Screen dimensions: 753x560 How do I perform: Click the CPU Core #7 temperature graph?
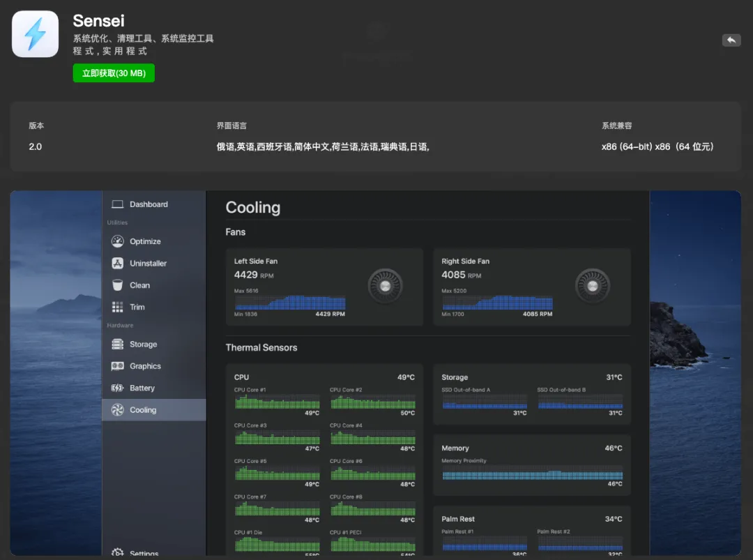pos(277,509)
